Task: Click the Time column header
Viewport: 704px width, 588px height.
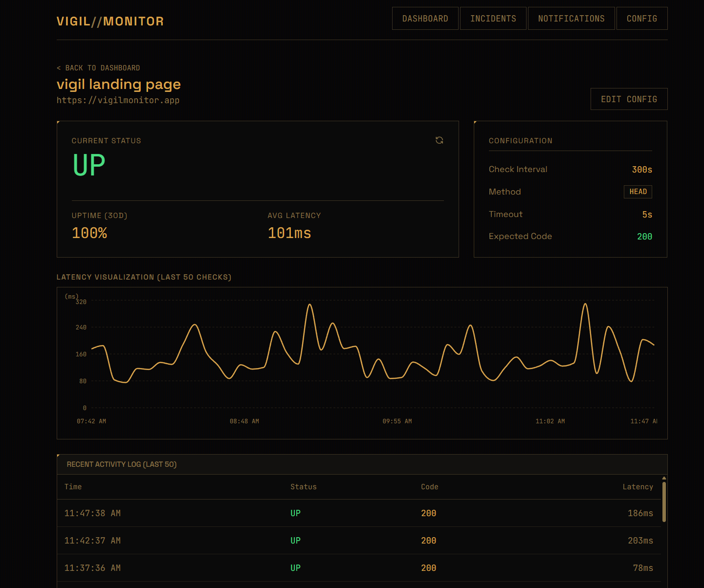Action: coord(73,487)
